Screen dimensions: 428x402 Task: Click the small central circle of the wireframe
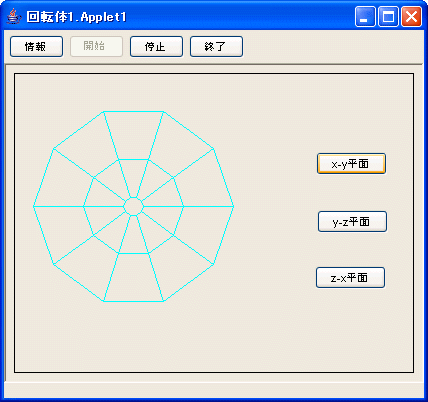133,206
